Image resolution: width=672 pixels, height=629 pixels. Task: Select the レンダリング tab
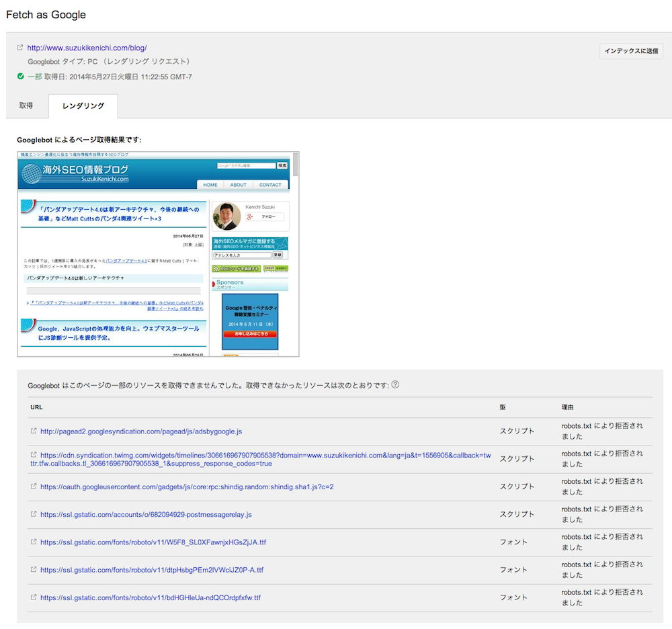pyautogui.click(x=83, y=106)
